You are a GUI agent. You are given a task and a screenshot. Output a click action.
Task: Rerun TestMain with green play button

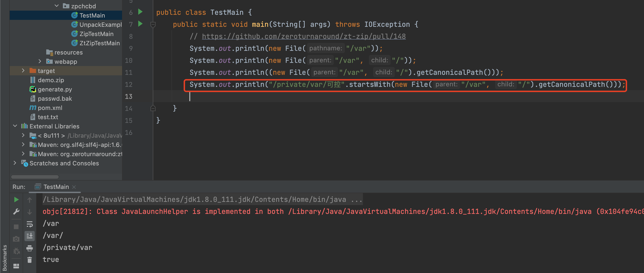coord(16,199)
